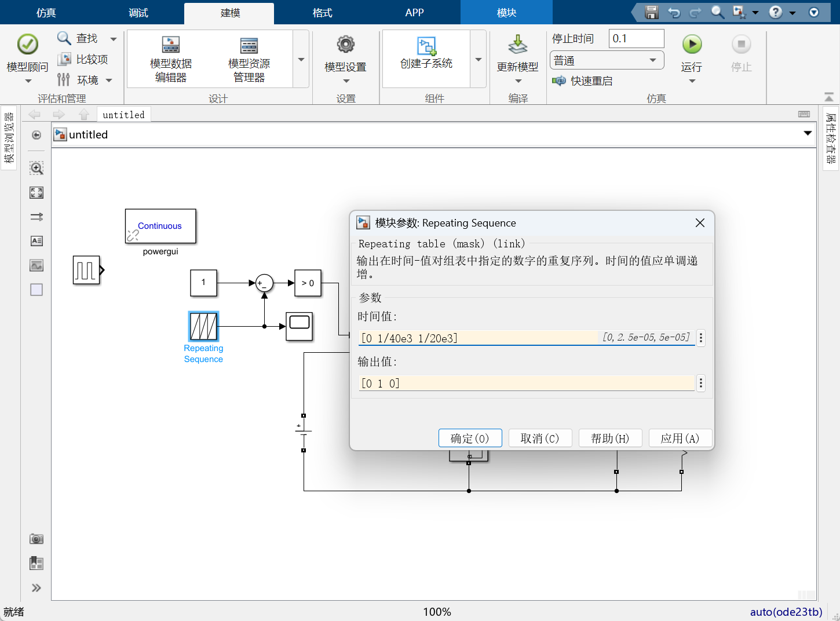
Task: Click Help (帮助) in dialog
Action: tap(610, 439)
